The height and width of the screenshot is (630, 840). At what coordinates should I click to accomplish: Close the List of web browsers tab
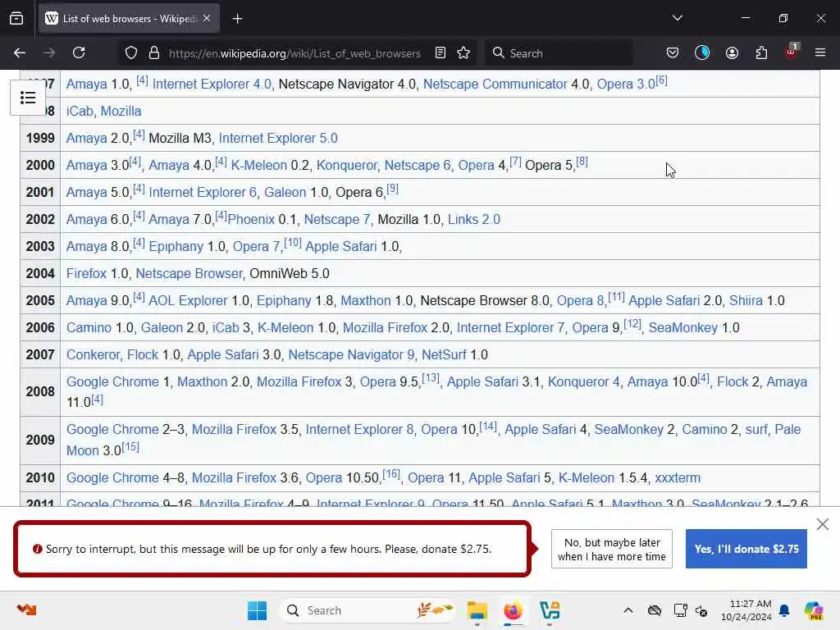pyautogui.click(x=207, y=19)
